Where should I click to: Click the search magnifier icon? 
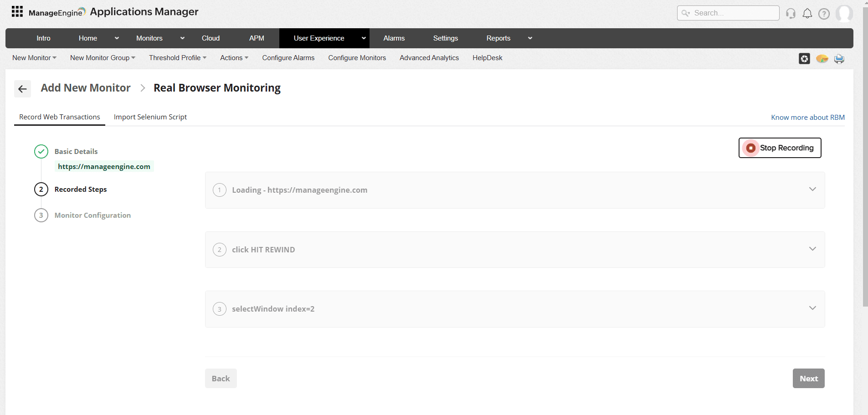pyautogui.click(x=685, y=13)
